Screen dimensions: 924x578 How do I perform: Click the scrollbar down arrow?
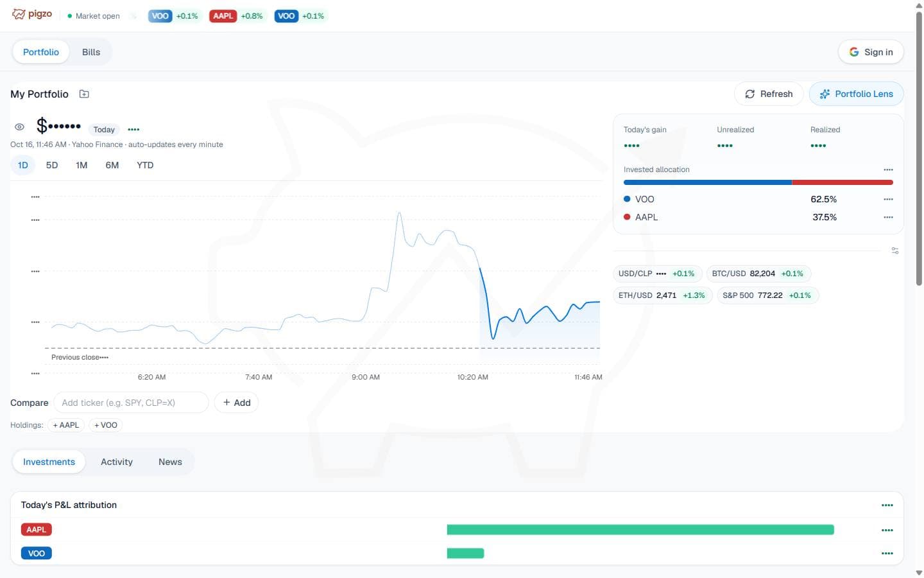(x=919, y=572)
